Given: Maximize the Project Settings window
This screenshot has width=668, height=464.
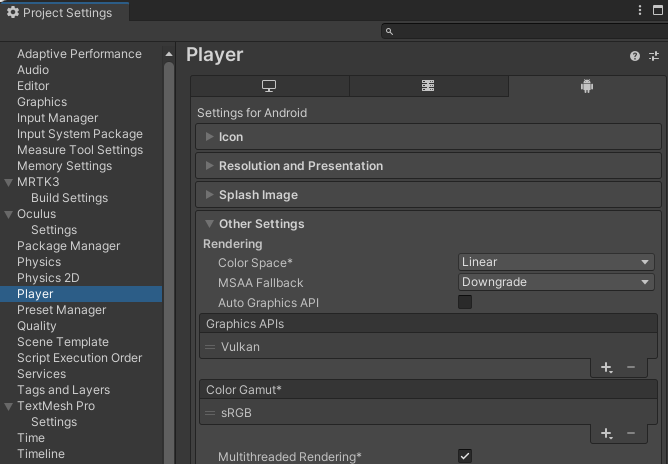Looking at the screenshot, I should (658, 10).
